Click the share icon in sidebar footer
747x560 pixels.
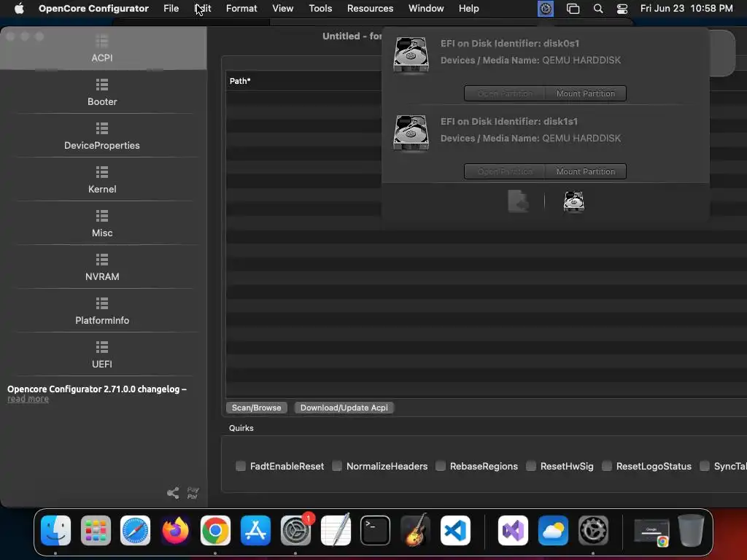173,493
